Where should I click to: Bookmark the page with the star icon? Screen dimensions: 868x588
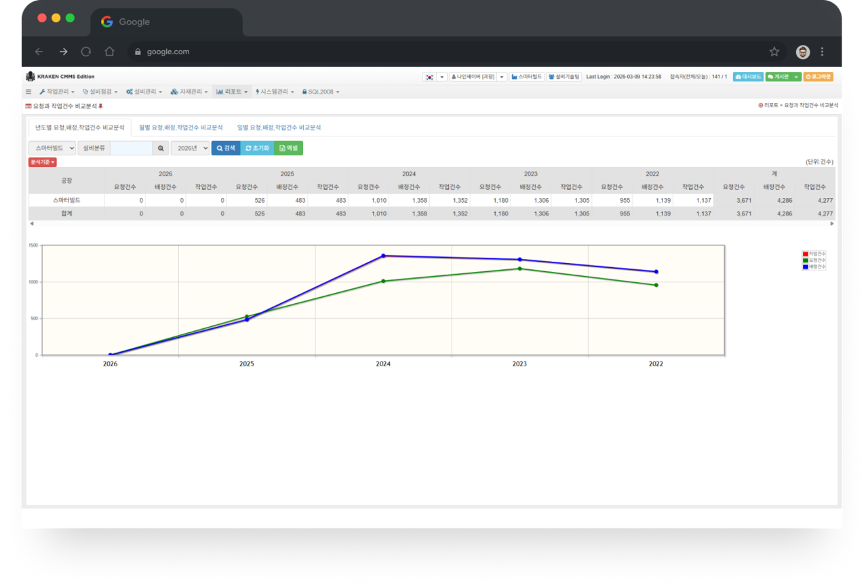(774, 52)
